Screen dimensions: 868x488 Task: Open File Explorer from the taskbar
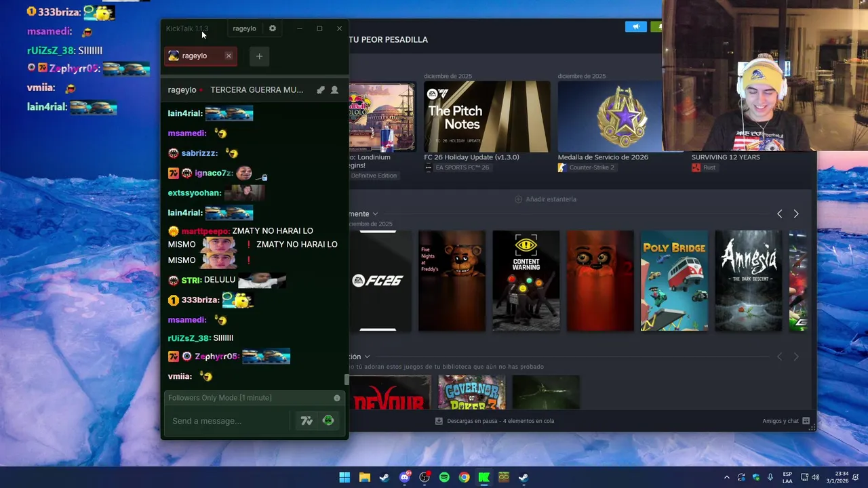point(365,477)
